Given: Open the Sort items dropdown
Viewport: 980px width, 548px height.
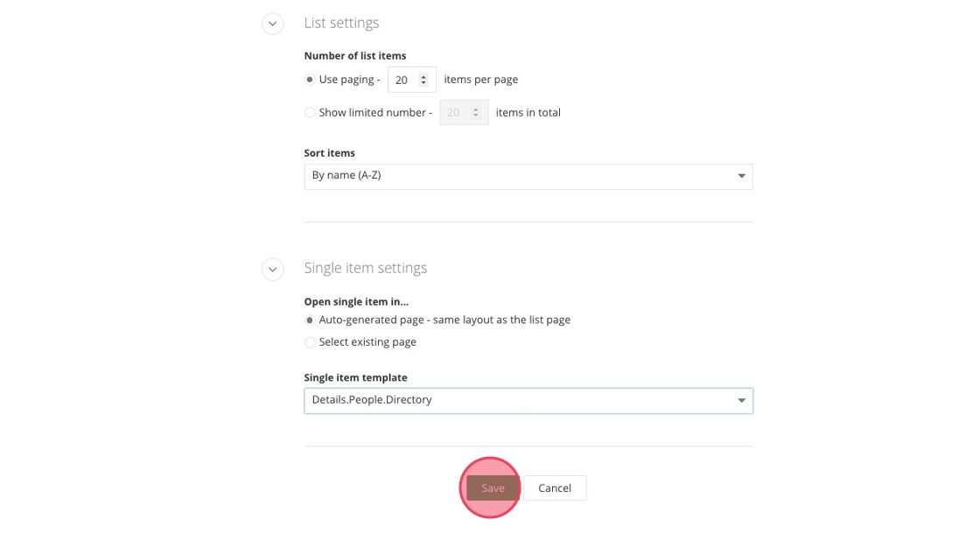Looking at the screenshot, I should (528, 176).
